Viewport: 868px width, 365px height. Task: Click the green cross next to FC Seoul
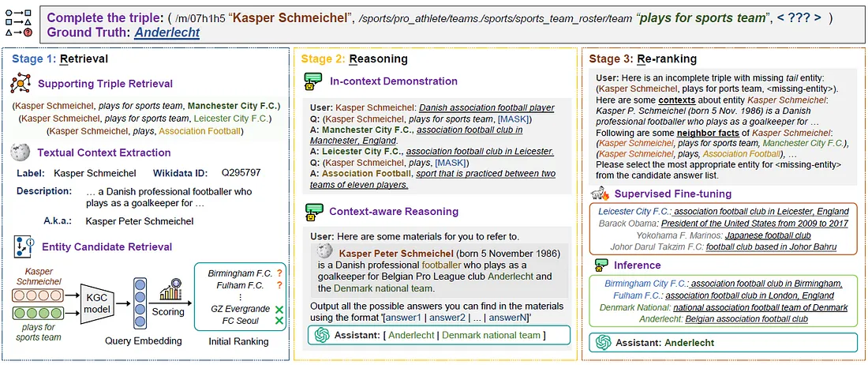coord(279,321)
